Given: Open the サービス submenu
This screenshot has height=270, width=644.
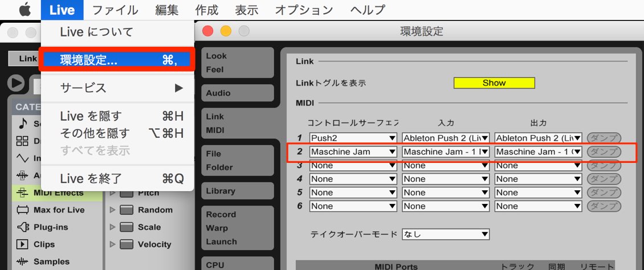Looking at the screenshot, I should (x=117, y=88).
